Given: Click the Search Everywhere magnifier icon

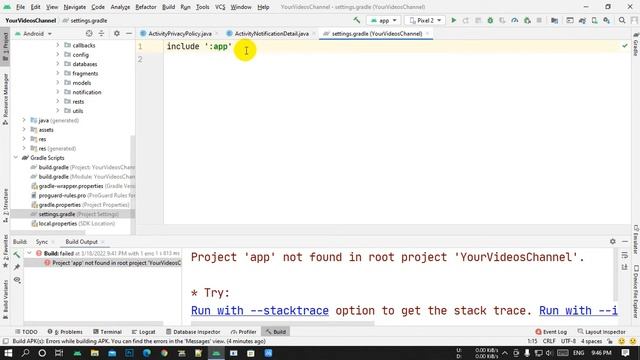Looking at the screenshot, I should pos(622,20).
